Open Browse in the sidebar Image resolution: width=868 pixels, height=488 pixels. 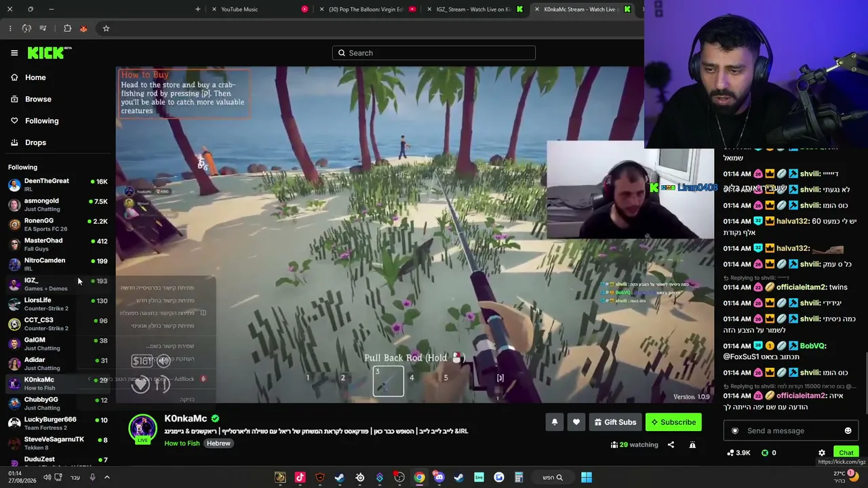(38, 99)
